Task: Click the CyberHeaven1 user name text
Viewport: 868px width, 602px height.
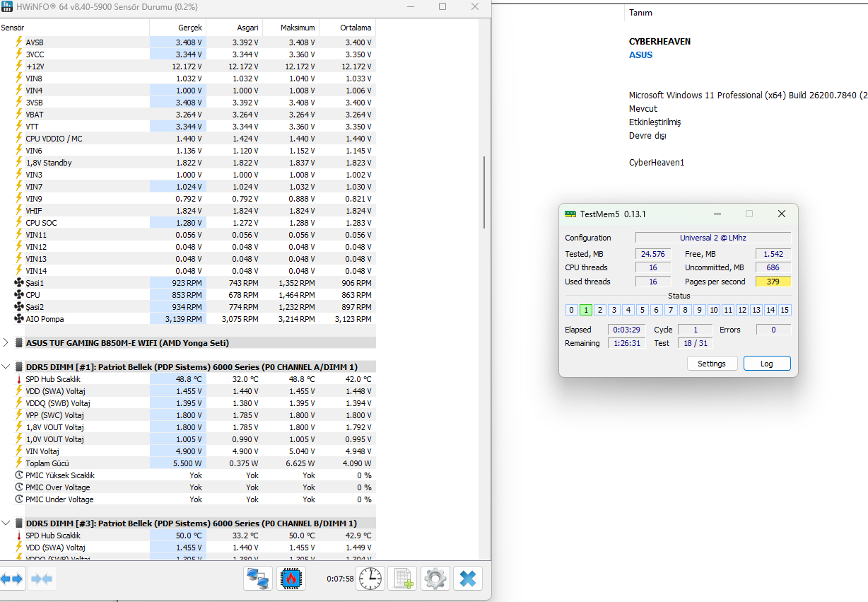Action: 657,163
